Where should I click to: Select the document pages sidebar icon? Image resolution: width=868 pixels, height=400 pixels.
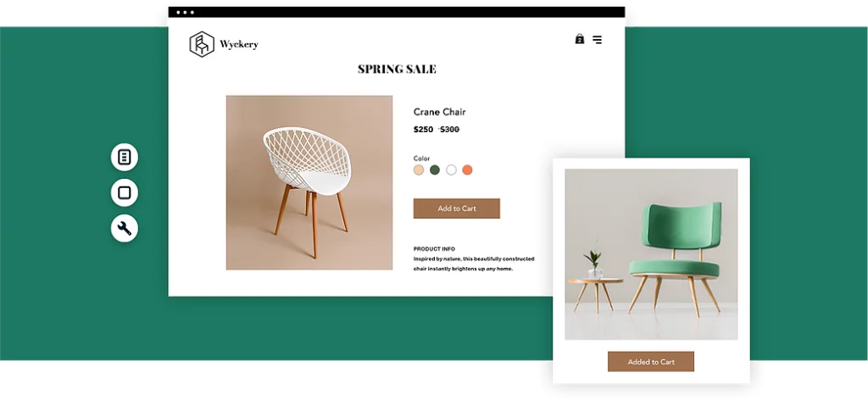coord(125,157)
